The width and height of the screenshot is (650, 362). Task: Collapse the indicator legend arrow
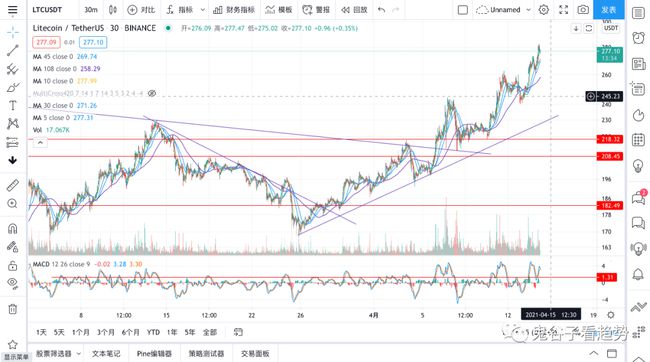40,143
